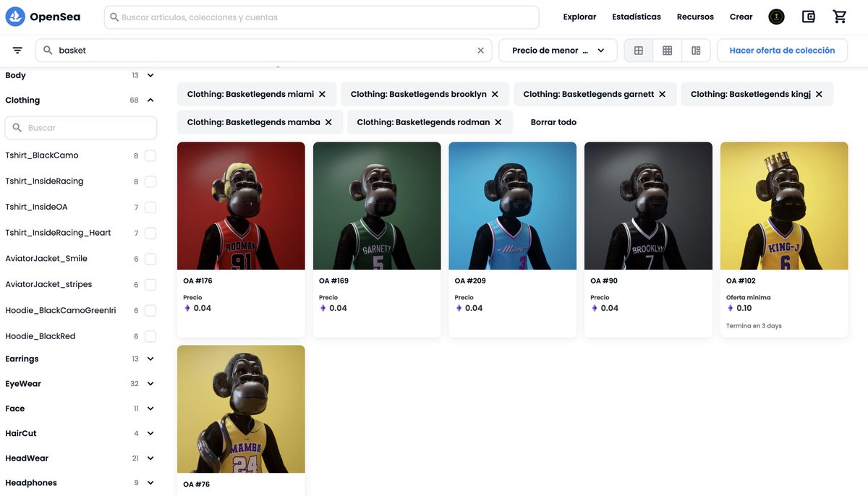This screenshot has height=496, width=868.
Task: Click the Termina en 3 days text
Action: [x=754, y=326]
